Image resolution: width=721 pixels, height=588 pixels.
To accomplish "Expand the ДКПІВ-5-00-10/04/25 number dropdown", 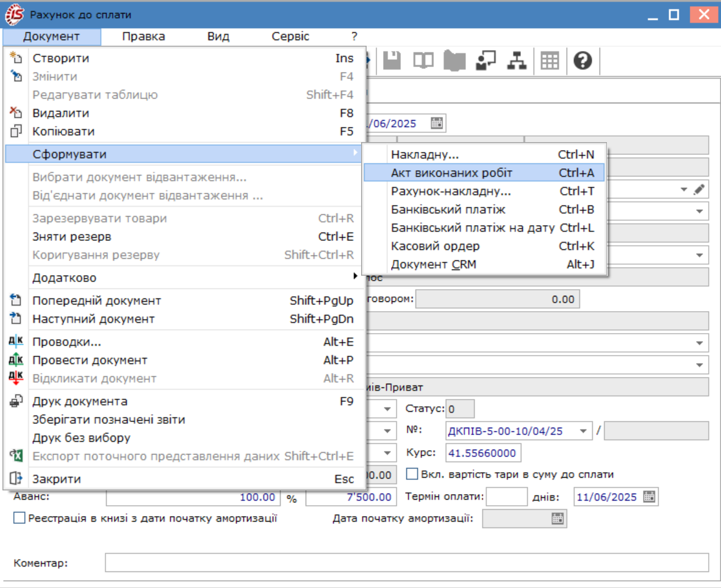I will [583, 431].
